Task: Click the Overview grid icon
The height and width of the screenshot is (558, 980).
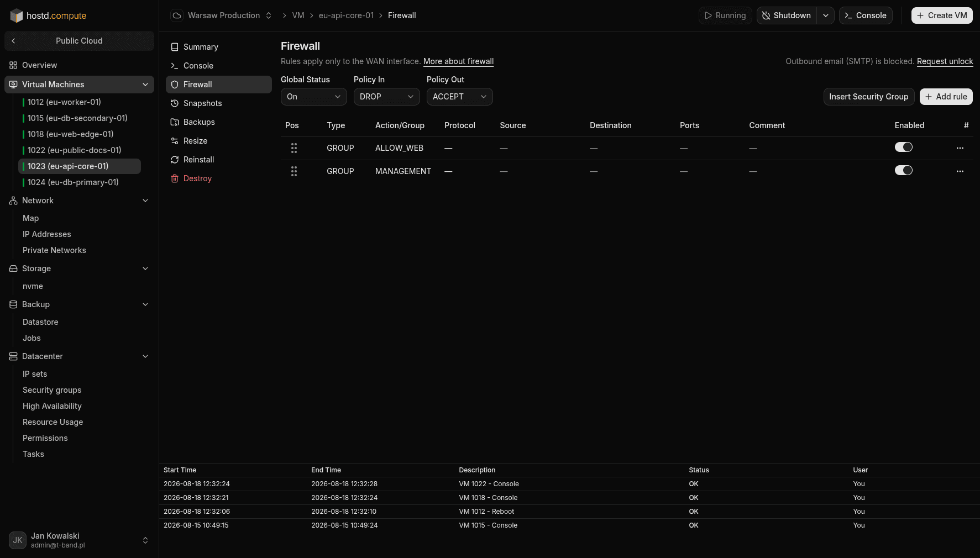Action: point(13,65)
